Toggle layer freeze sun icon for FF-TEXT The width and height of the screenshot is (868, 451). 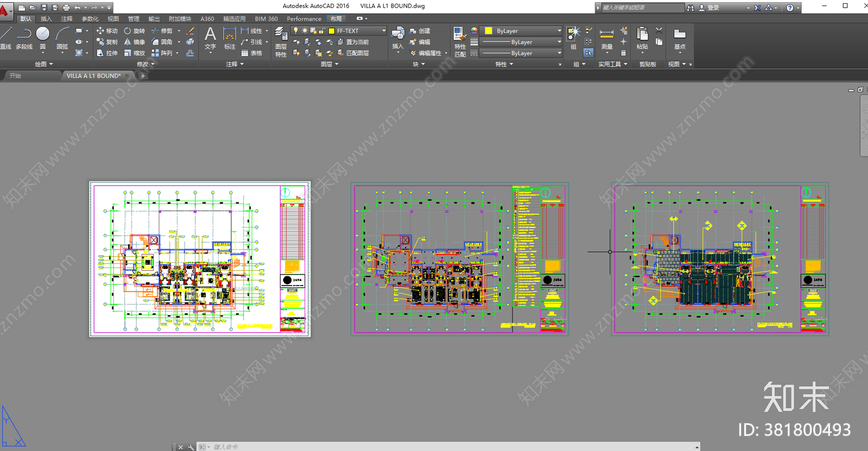304,31
